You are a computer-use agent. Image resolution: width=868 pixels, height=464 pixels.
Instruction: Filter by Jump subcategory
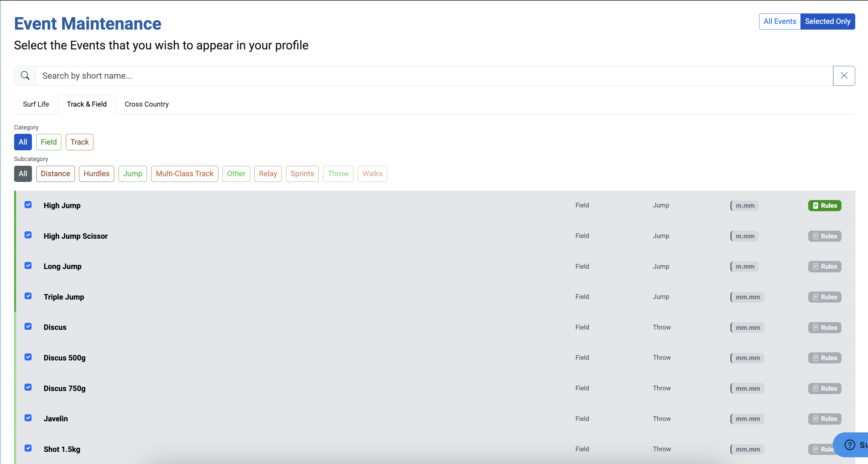tap(133, 173)
